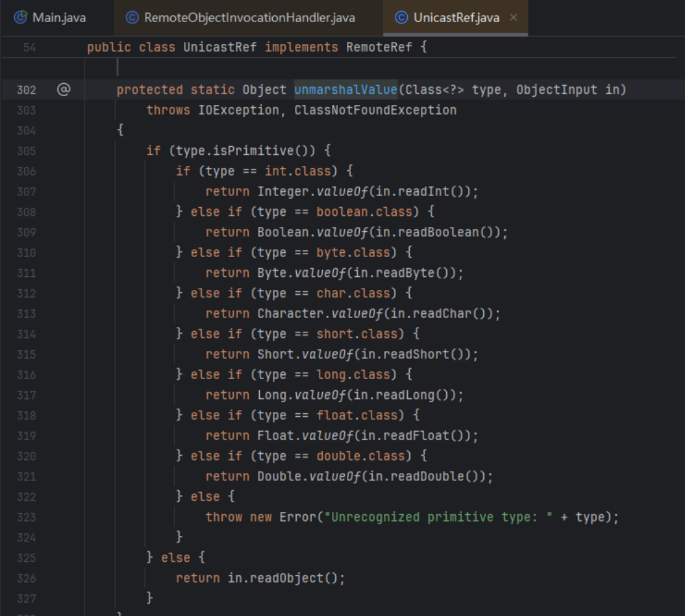Place cursor on the in.readObject() call
Image resolution: width=685 pixels, height=616 pixels.
coord(283,578)
